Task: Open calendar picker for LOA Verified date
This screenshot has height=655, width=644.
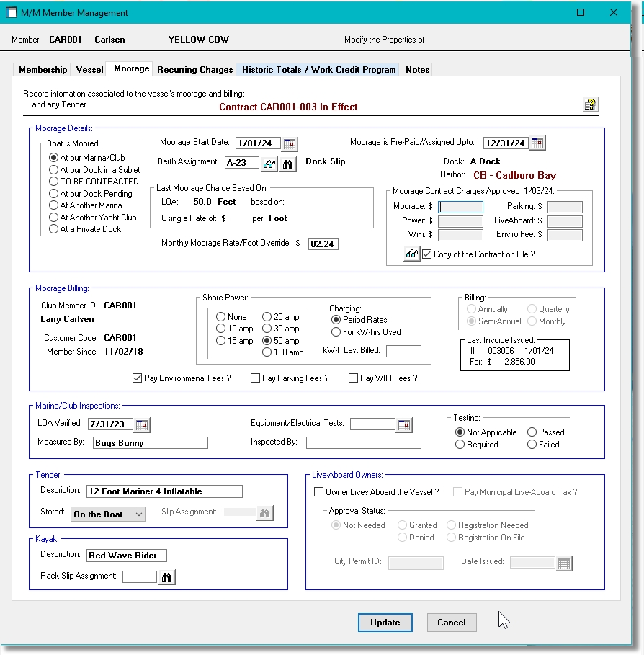Action: (x=142, y=424)
